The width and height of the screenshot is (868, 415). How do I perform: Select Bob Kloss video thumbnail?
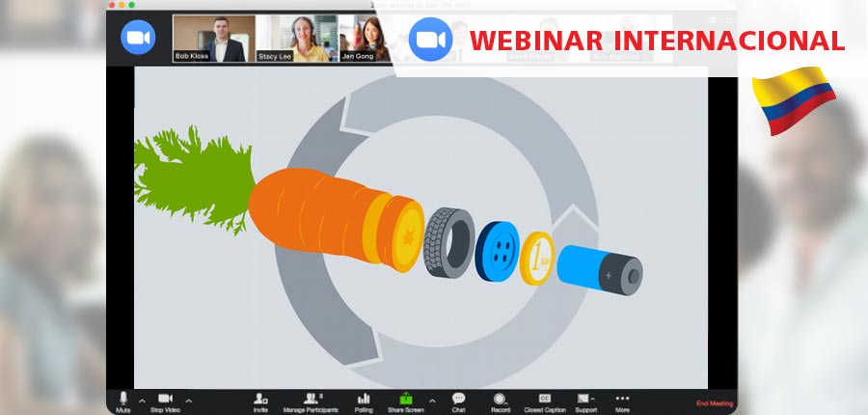[x=213, y=39]
